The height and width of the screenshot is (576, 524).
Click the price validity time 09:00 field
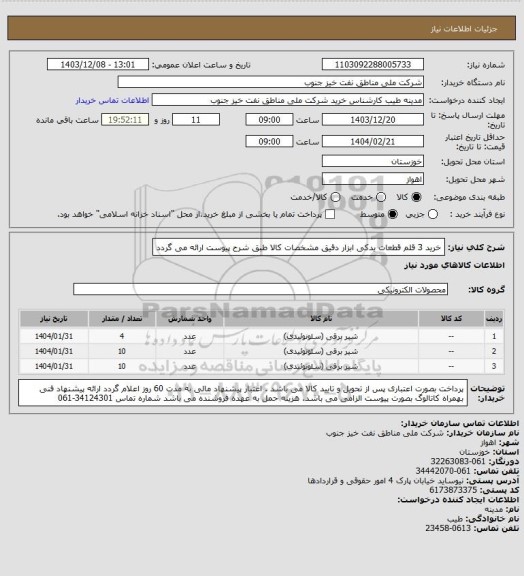point(269,141)
